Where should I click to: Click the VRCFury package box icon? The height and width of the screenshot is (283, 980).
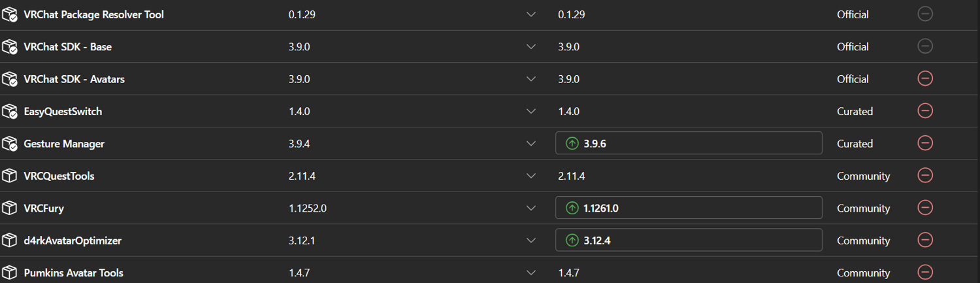[9, 208]
